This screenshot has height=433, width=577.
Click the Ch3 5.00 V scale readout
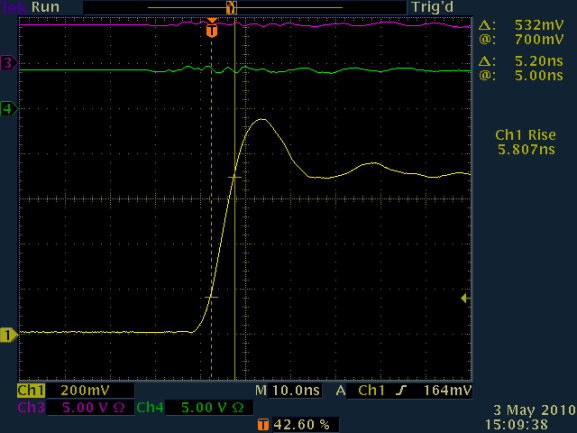point(93,408)
